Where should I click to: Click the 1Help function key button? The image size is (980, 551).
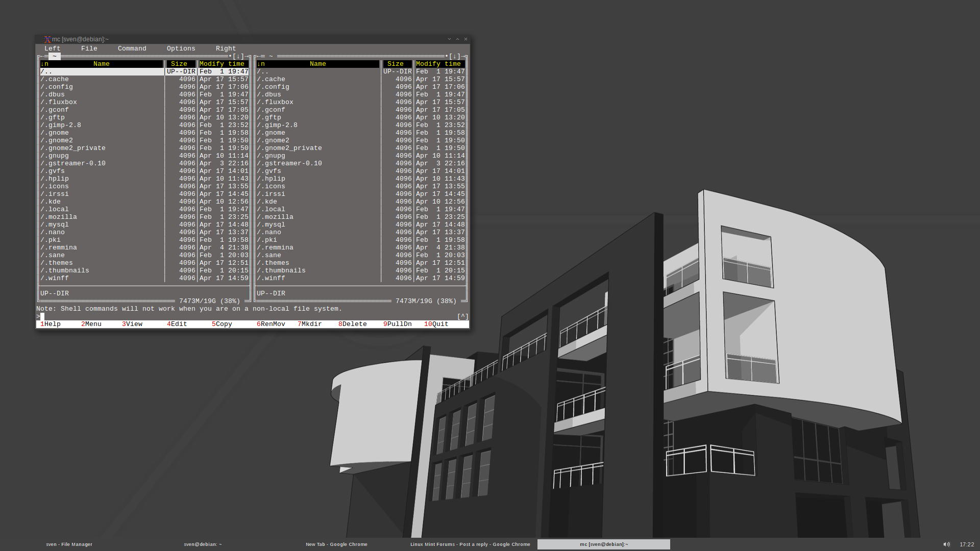click(51, 324)
